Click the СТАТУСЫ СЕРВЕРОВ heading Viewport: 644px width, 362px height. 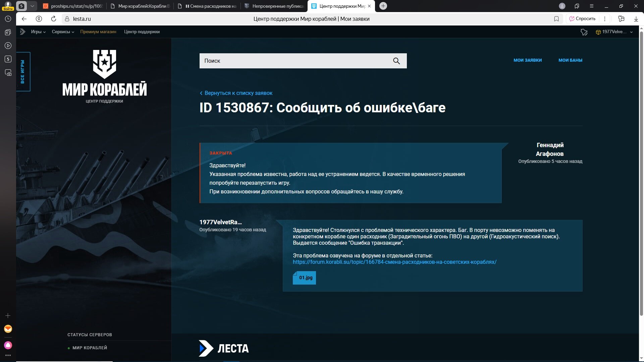coord(90,335)
